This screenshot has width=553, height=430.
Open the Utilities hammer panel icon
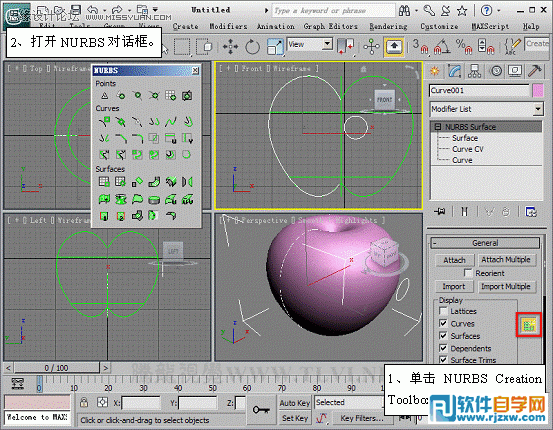[534, 71]
